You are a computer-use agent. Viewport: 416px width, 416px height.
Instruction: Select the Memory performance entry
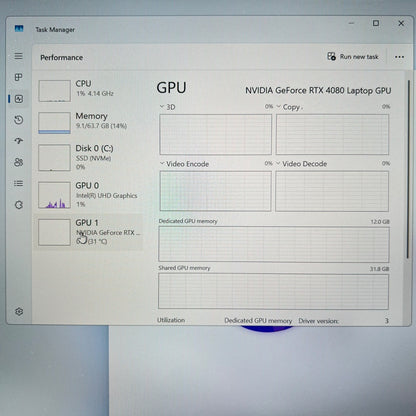click(x=89, y=123)
